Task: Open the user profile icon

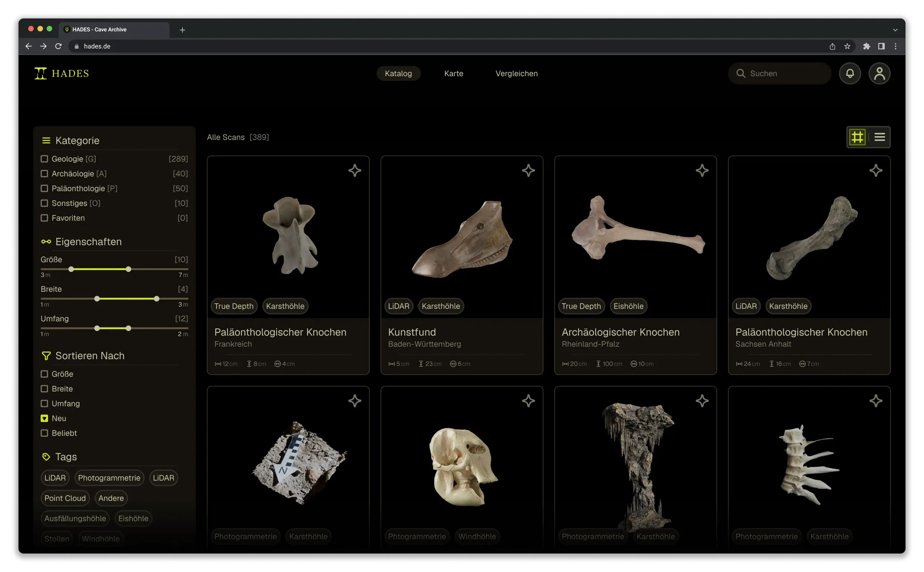Action: 879,73
